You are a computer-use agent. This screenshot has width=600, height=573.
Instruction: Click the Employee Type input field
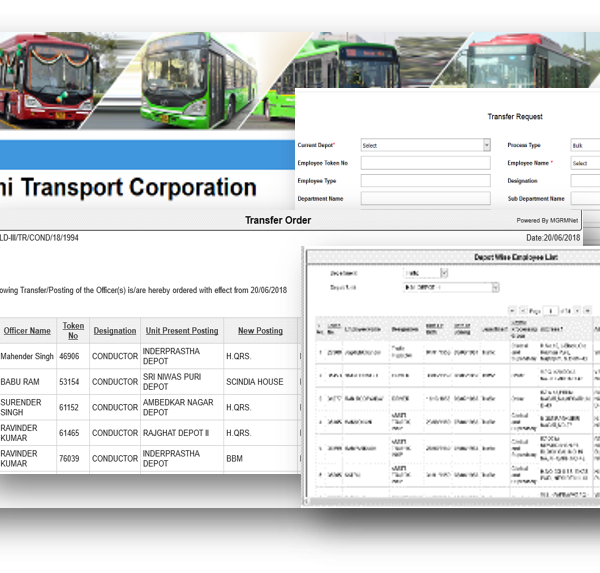tap(425, 181)
